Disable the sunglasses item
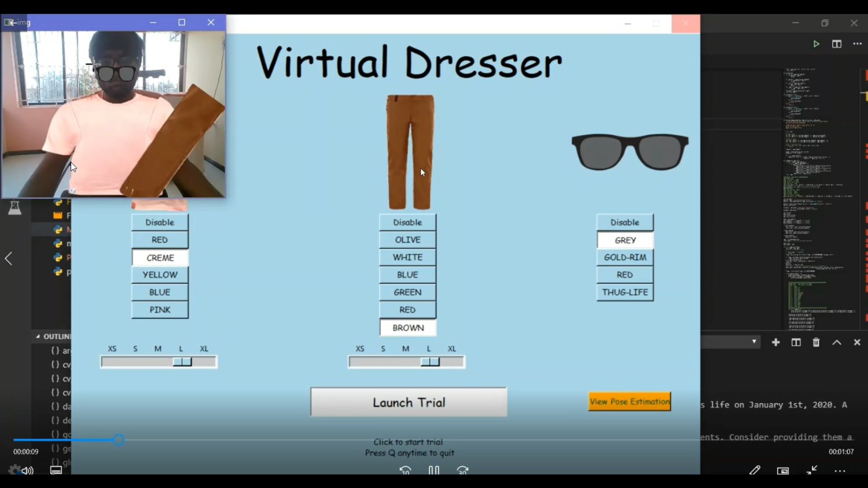Image resolution: width=868 pixels, height=488 pixels. click(x=625, y=222)
